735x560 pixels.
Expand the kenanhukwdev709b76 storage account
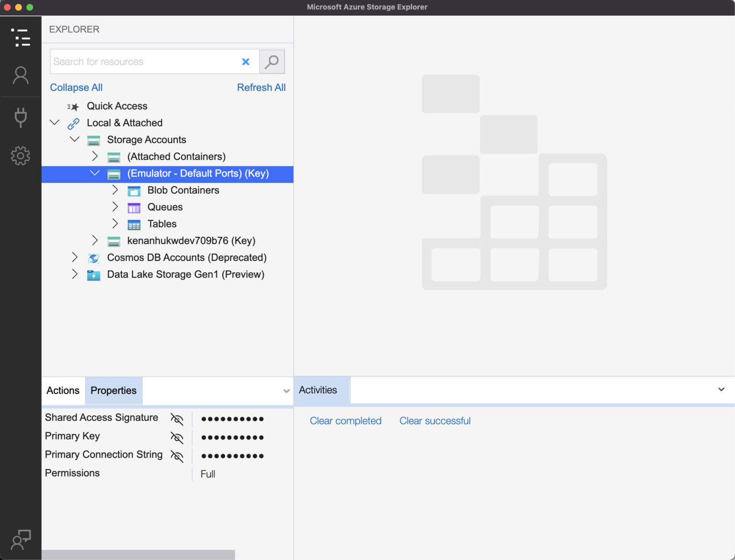click(x=95, y=240)
